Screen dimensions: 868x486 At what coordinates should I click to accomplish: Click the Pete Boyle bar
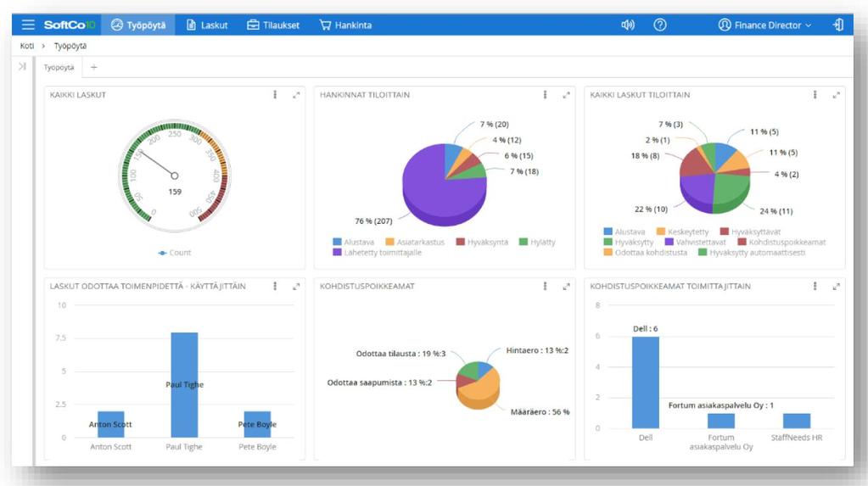(x=257, y=425)
